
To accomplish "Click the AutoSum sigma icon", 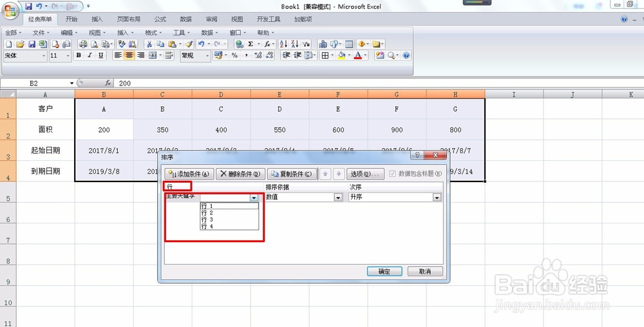I will pyautogui.click(x=251, y=44).
